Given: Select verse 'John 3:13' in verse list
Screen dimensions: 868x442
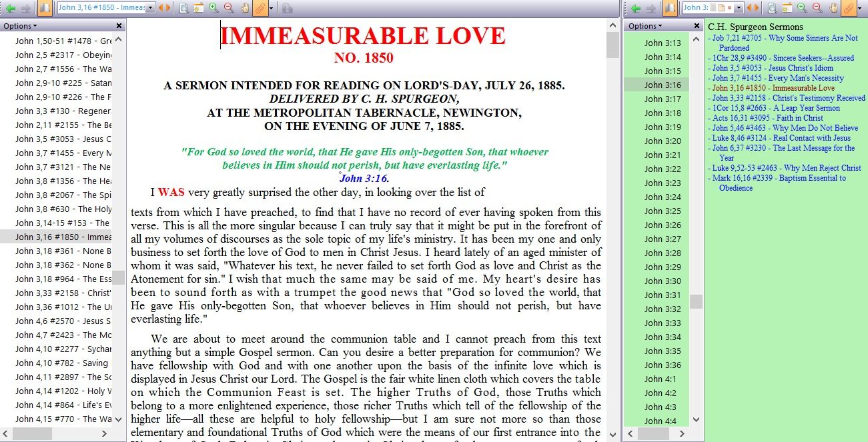Looking at the screenshot, I should coord(663,43).
